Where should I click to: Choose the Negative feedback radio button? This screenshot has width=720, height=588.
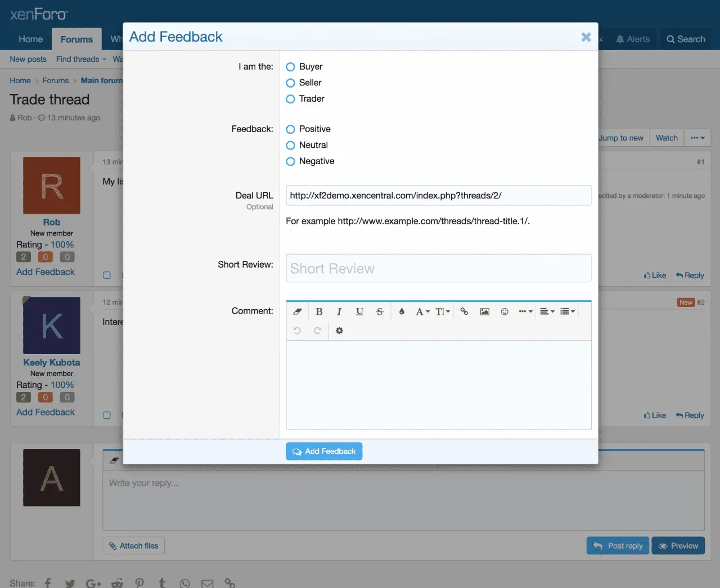click(291, 161)
